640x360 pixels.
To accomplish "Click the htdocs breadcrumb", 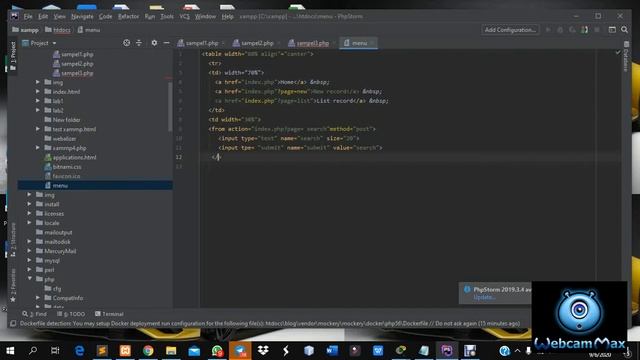I will (58, 30).
